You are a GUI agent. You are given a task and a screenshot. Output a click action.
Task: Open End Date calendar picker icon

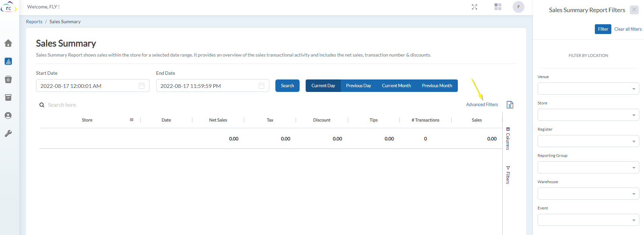pos(262,86)
